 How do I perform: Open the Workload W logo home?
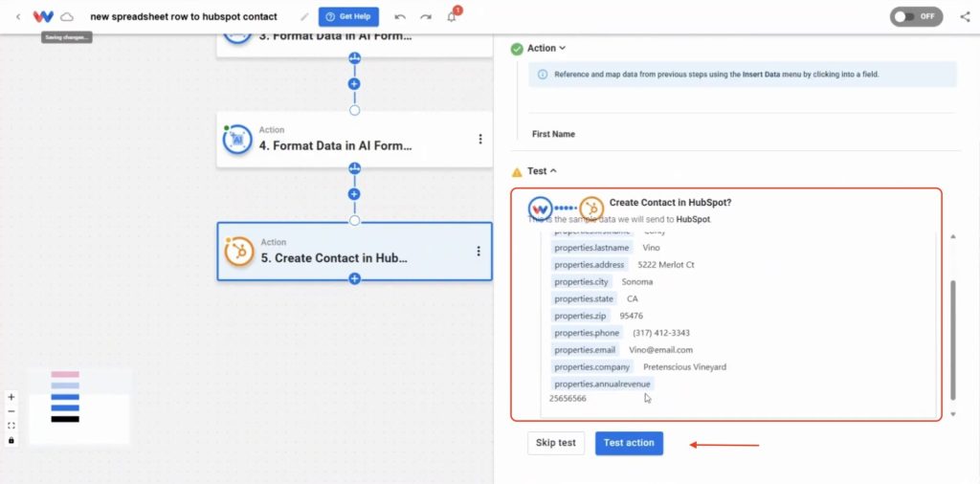coord(43,17)
